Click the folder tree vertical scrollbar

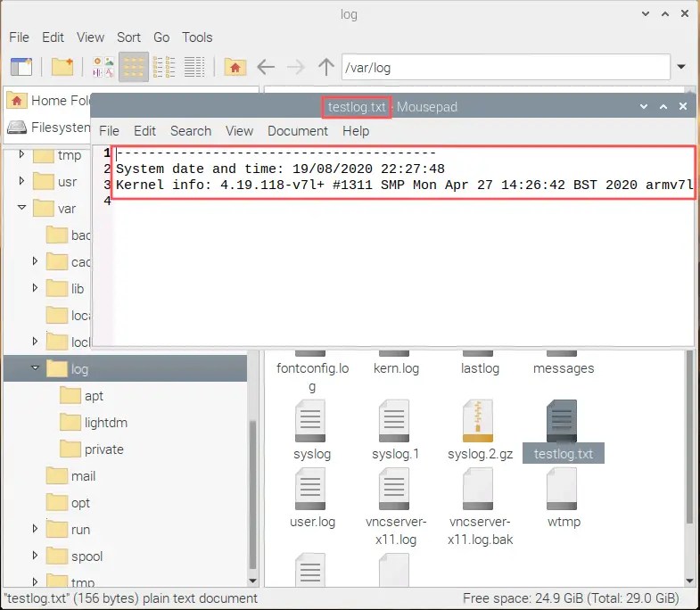pyautogui.click(x=252, y=494)
